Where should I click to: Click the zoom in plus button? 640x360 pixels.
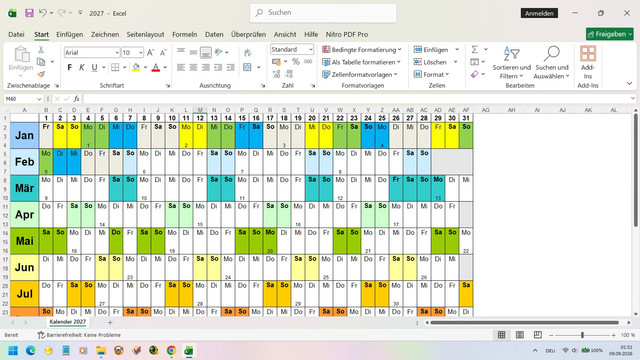click(x=613, y=335)
